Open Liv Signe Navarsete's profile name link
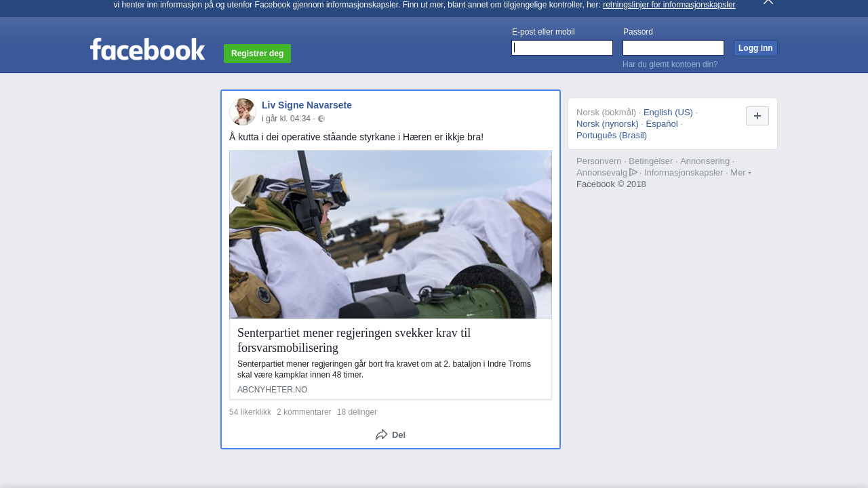 (x=307, y=105)
